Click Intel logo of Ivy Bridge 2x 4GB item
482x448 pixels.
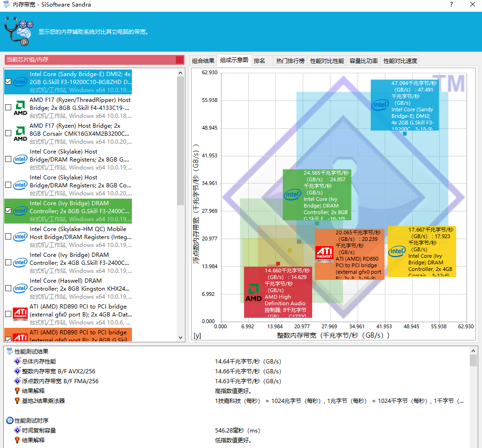pos(20,263)
